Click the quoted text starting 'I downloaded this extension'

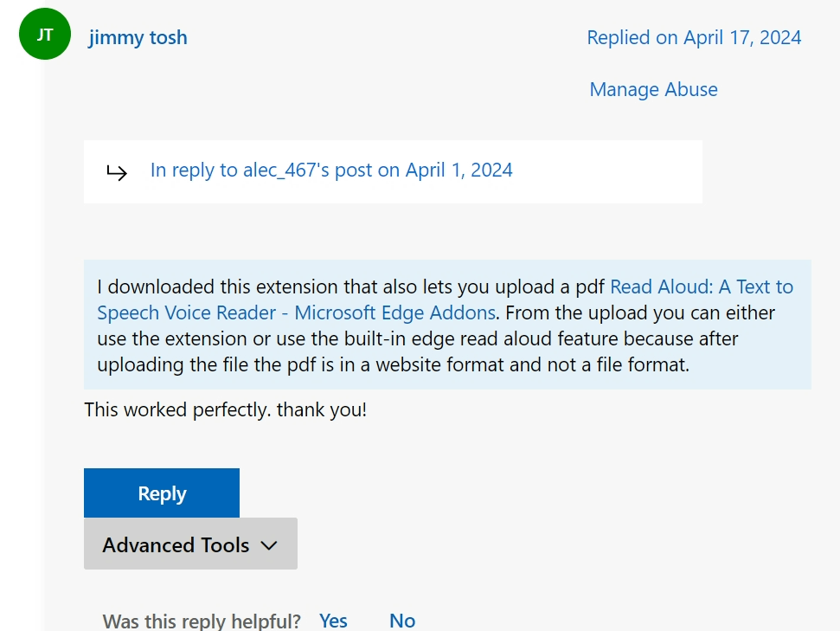click(x=447, y=325)
